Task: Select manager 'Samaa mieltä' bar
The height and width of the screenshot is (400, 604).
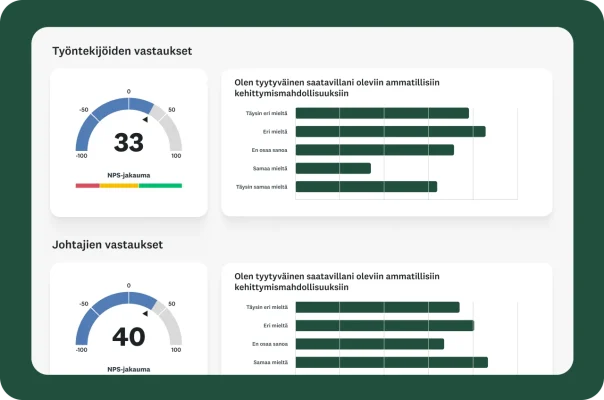Action: 391,362
